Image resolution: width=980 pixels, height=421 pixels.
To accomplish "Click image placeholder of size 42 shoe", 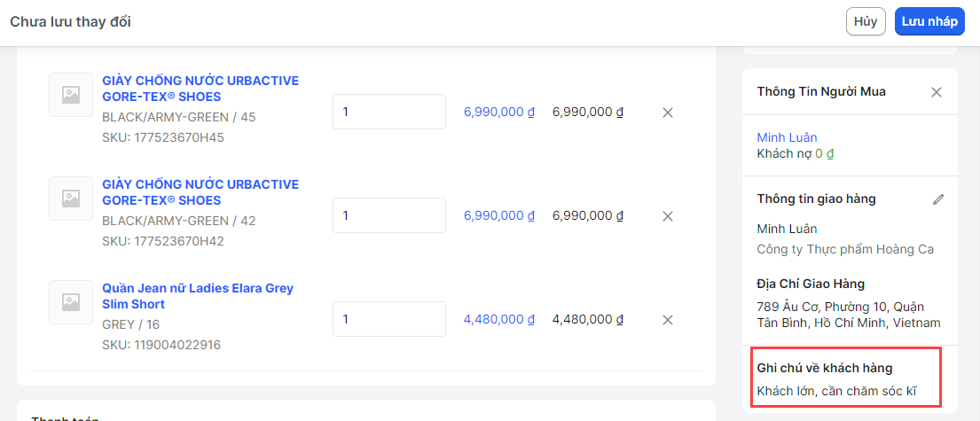I will [x=71, y=199].
